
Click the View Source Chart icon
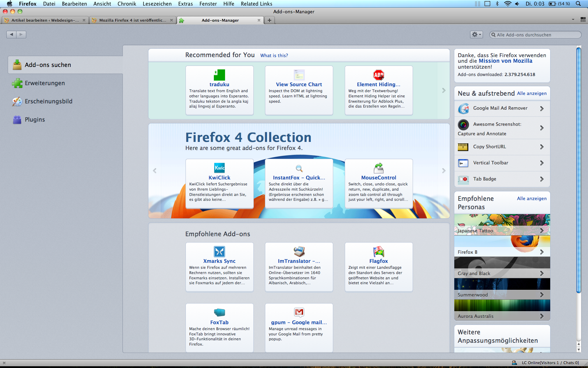tap(299, 75)
